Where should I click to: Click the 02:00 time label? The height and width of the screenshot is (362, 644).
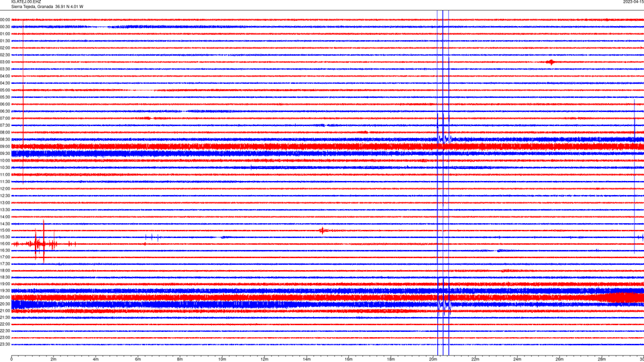[x=5, y=48]
